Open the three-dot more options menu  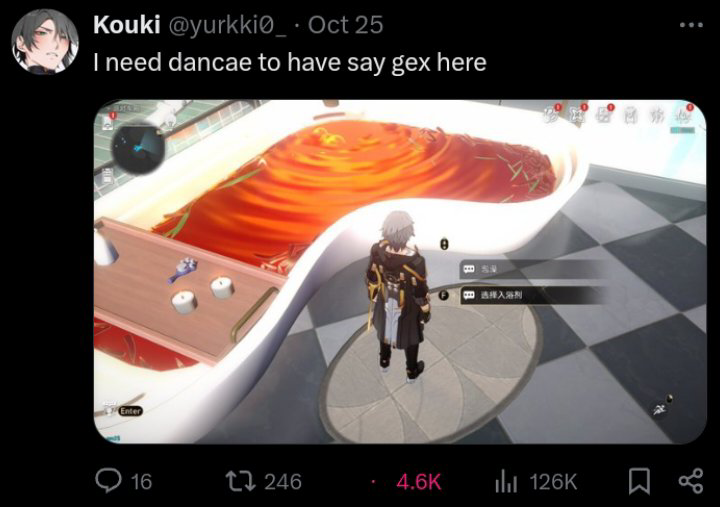pos(691,25)
